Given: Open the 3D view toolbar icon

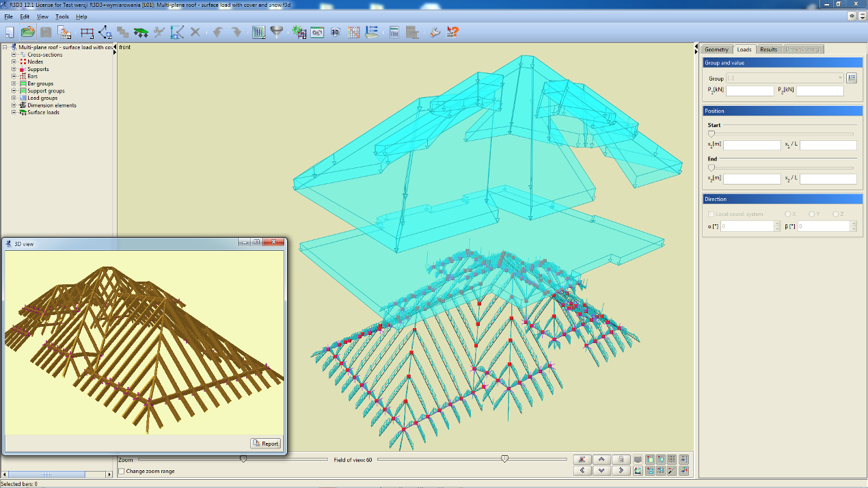Looking at the screenshot, I should click(x=336, y=32).
